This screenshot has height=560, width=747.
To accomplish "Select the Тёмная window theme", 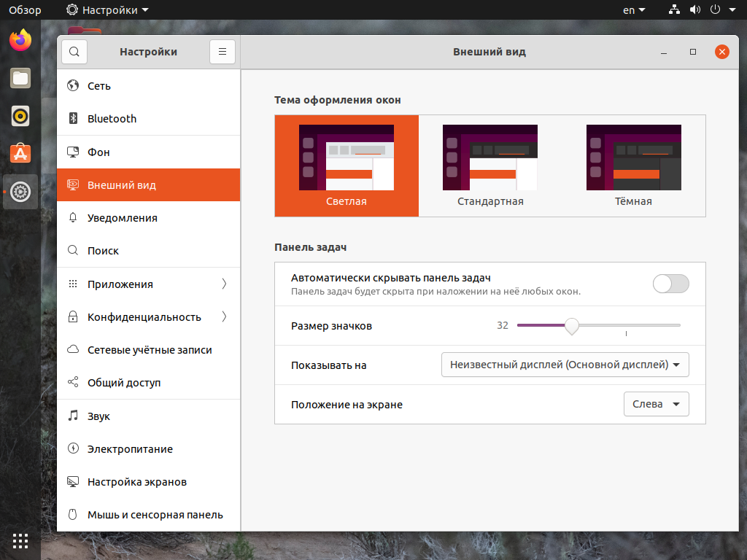I will (x=634, y=166).
